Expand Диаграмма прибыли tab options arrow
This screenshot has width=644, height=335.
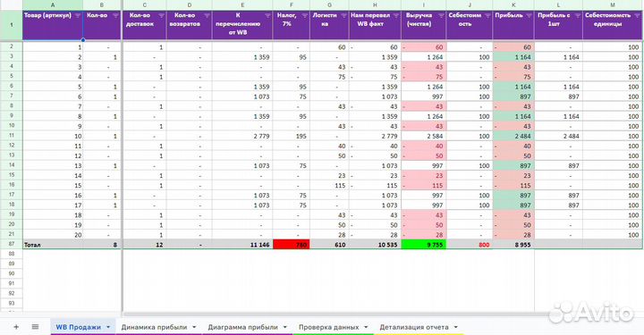point(284,327)
